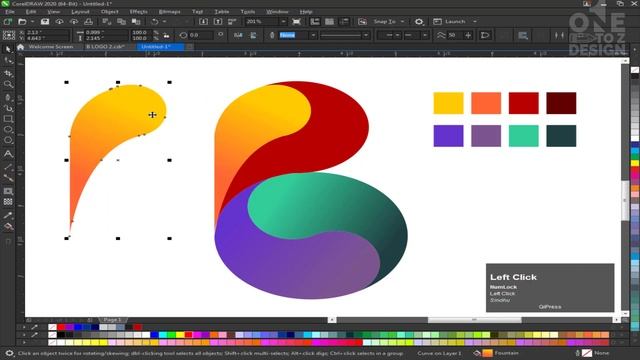
Task: Toggle Show rulers button
Action: tap(315, 21)
